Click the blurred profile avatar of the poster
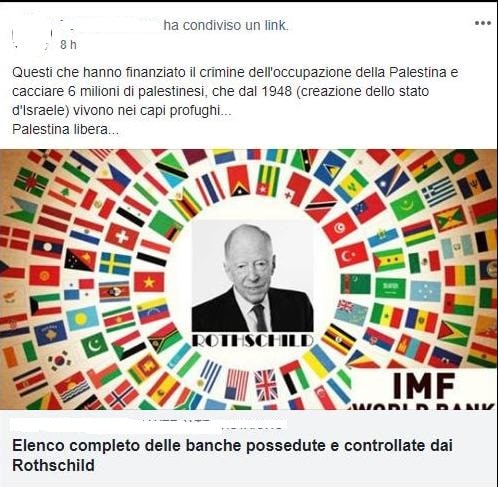This screenshot has width=498, height=487. 32,36
